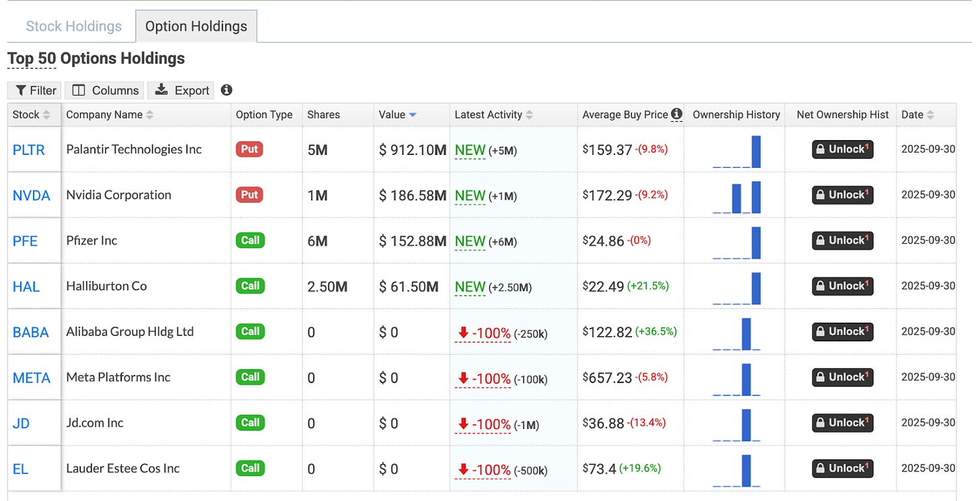This screenshot has width=980, height=501.
Task: Click the -100% activity for JD
Action: point(483,424)
